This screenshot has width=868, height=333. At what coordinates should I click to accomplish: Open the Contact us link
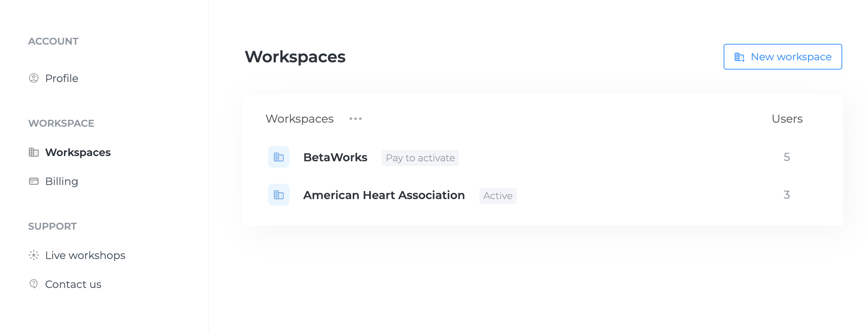coord(73,284)
